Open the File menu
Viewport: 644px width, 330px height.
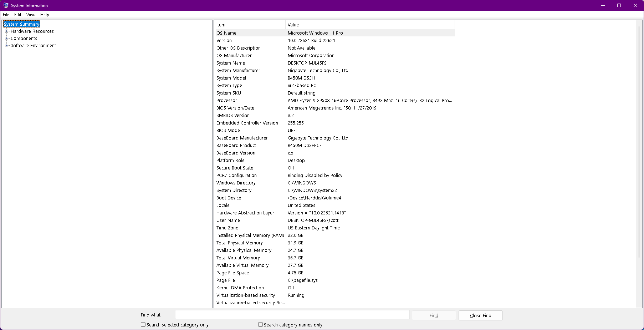click(x=6, y=15)
